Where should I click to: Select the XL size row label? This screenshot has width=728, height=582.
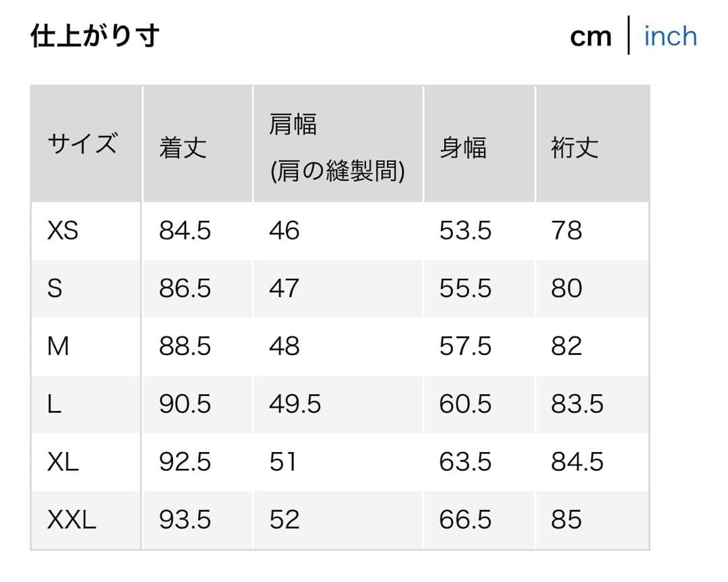61,462
